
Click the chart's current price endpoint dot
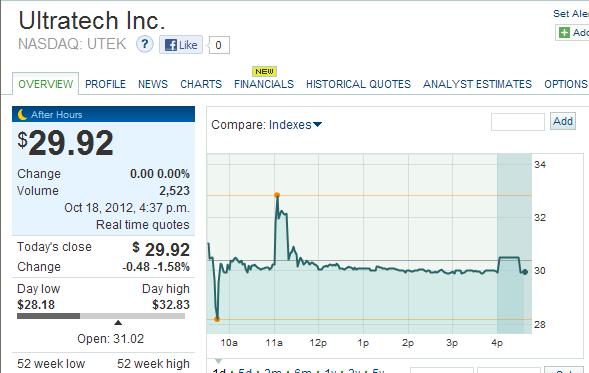pos(525,272)
